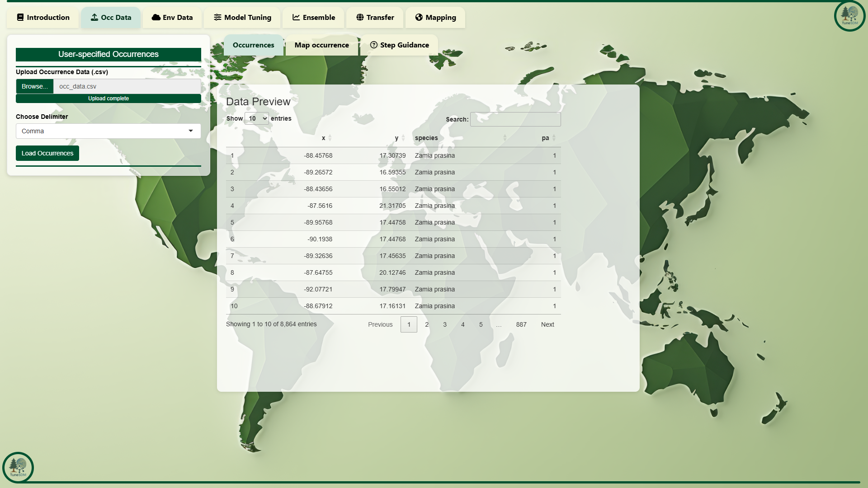Click the globe icon on Transfer tab
This screenshot has height=488, width=868.
click(x=360, y=18)
